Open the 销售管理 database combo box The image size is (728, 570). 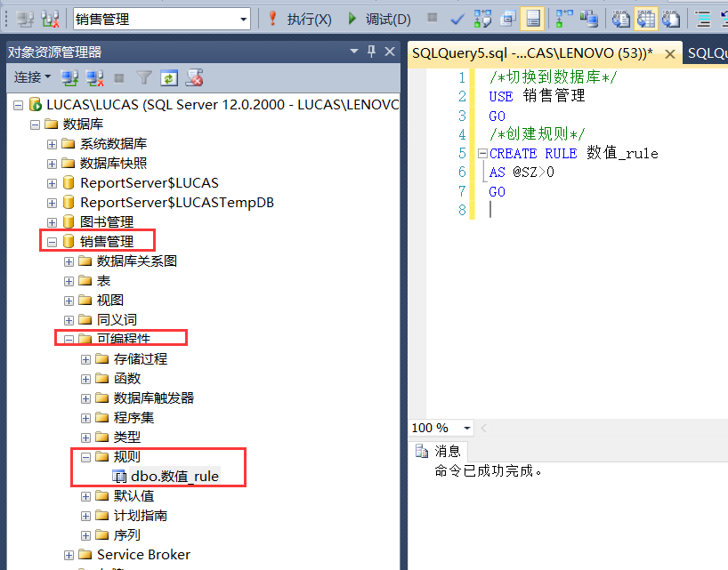pyautogui.click(x=162, y=19)
